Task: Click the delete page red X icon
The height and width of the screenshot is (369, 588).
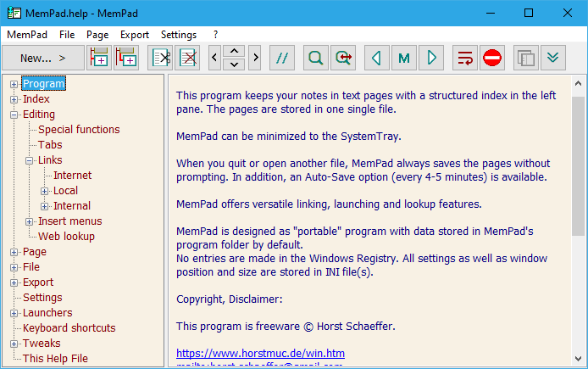Action: point(187,58)
